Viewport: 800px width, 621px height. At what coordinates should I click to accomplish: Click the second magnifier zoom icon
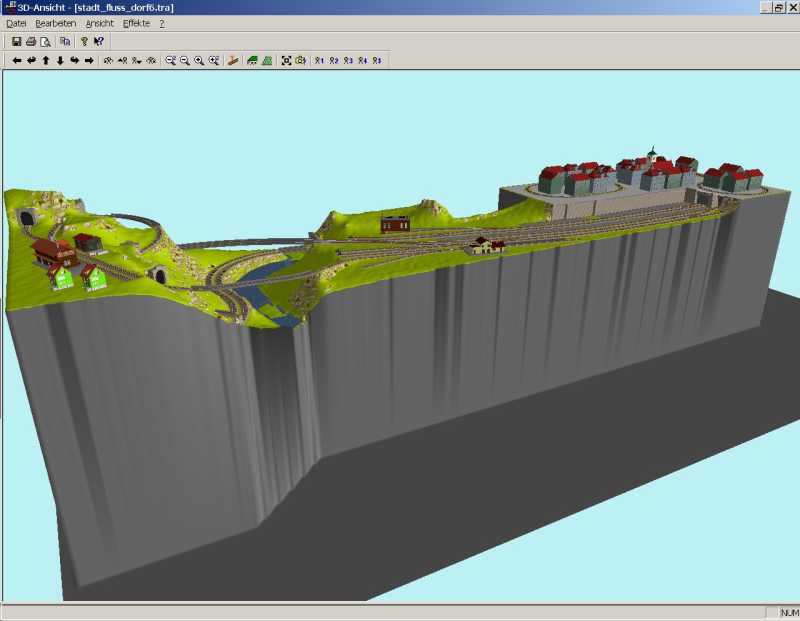pos(185,61)
